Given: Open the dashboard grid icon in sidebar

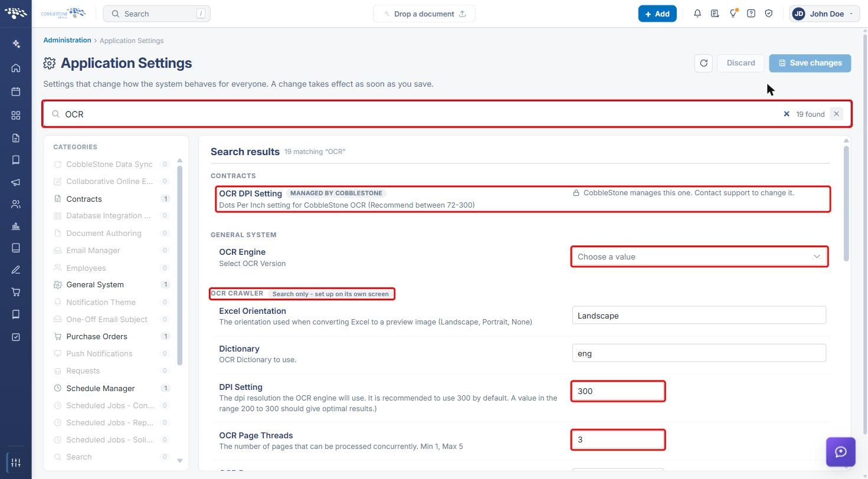Looking at the screenshot, I should coord(16,115).
